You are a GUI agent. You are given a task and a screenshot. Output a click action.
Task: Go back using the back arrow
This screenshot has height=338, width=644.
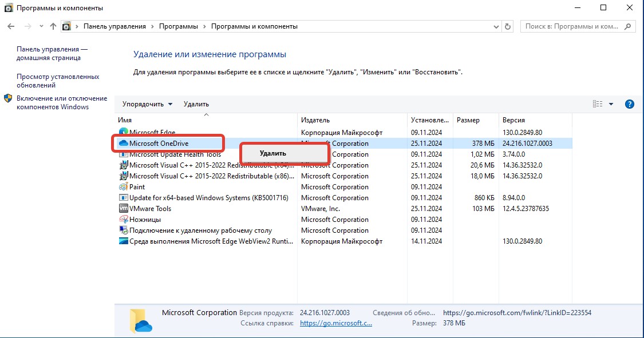pos(11,26)
